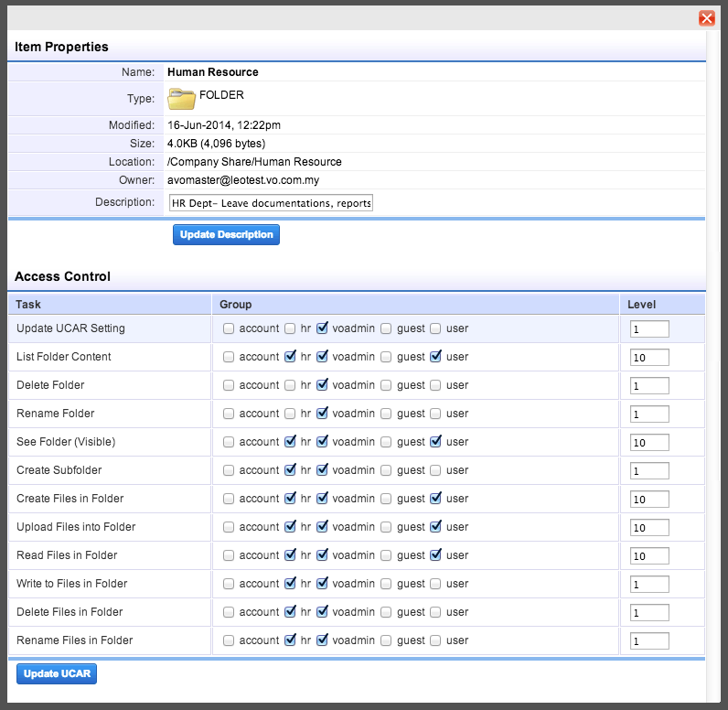This screenshot has width=728, height=710.
Task: Uncheck voadmin for Rename Files in Folder
Action: pos(322,640)
